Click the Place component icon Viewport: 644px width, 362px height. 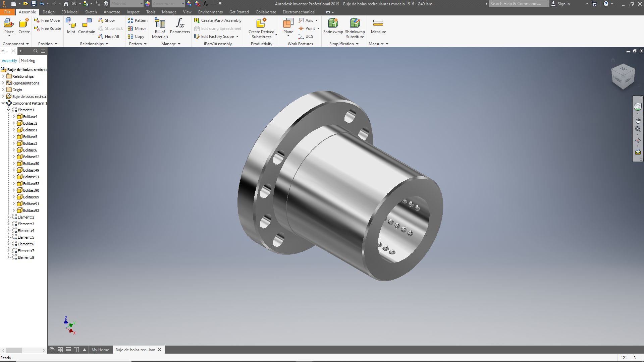point(9,23)
